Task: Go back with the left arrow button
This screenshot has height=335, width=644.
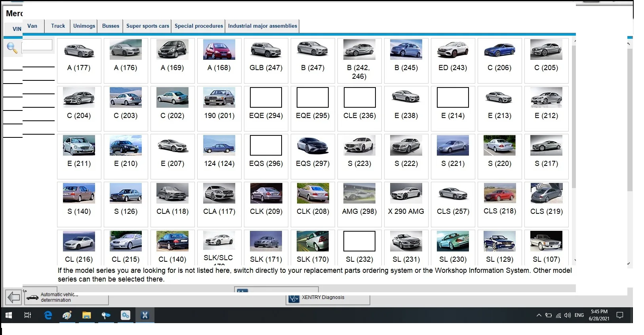Action: pos(13,297)
